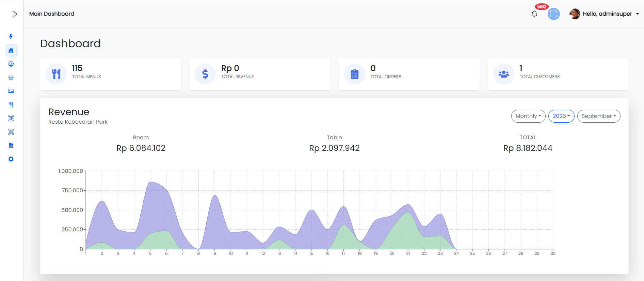Click the picture gallery sidebar icon
The height and width of the screenshot is (281, 644).
[11, 91]
